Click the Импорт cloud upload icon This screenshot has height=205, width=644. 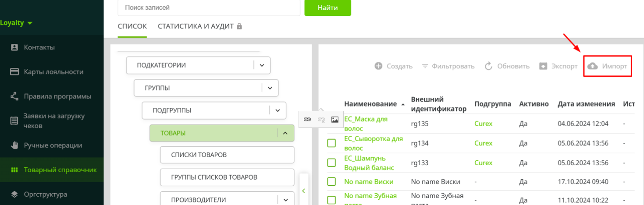tap(592, 66)
